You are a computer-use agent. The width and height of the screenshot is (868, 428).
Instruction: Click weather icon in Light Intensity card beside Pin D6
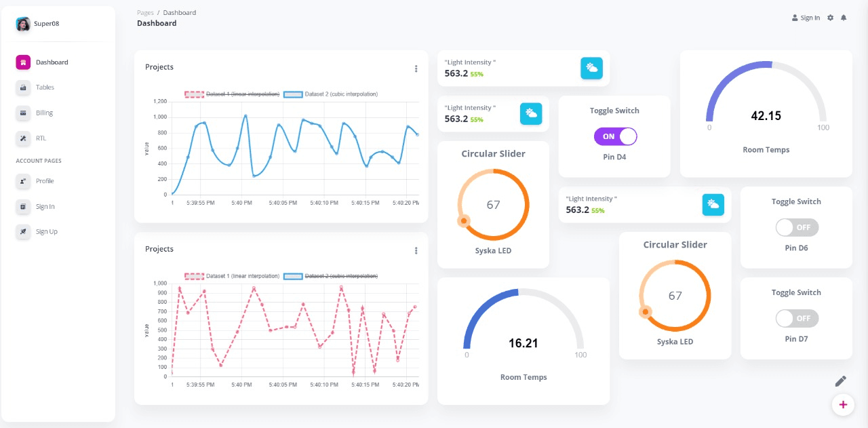(x=713, y=204)
